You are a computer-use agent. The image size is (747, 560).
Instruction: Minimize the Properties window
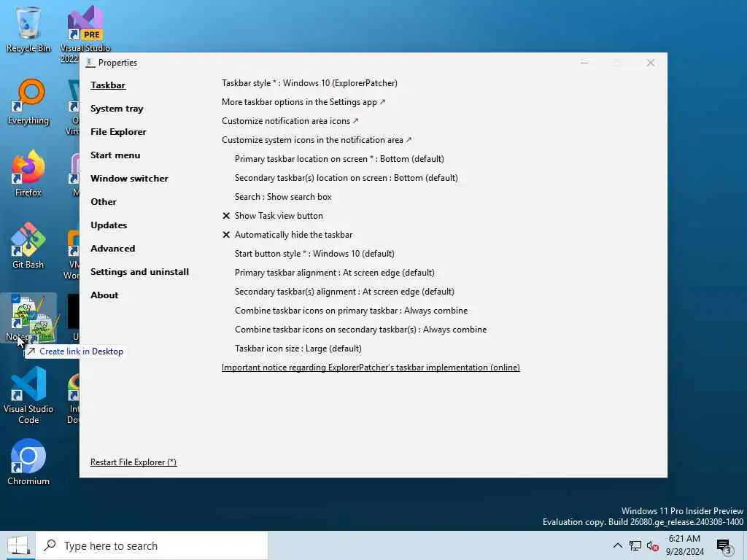[x=584, y=63]
